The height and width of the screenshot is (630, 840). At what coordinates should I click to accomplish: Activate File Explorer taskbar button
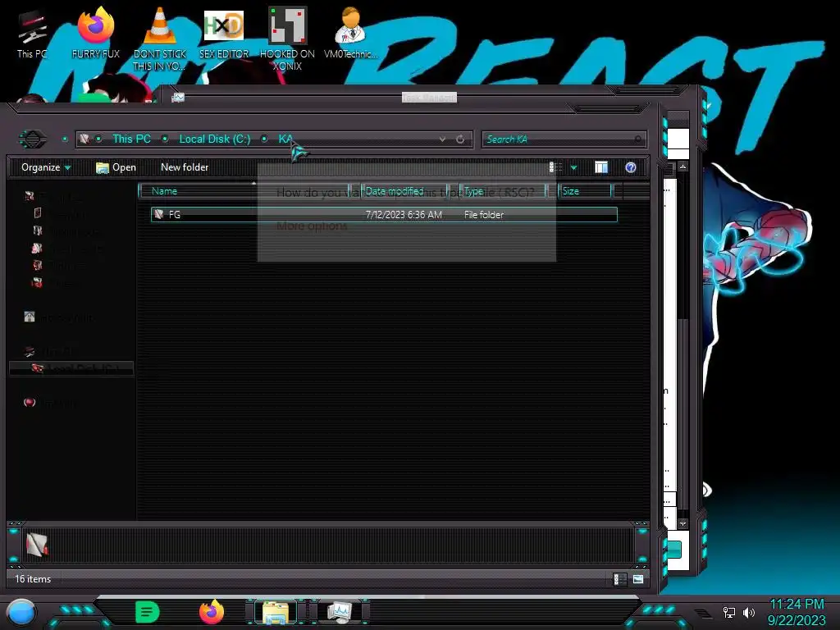(x=276, y=612)
